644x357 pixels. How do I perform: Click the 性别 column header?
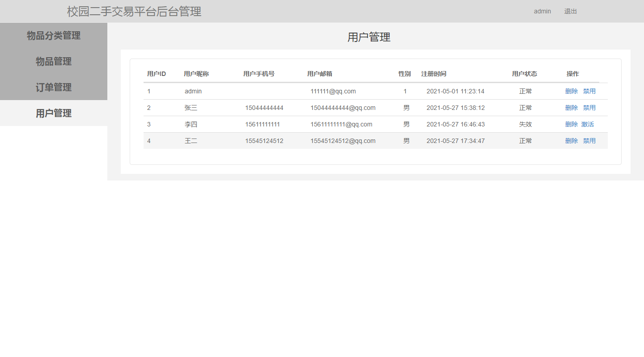(405, 74)
